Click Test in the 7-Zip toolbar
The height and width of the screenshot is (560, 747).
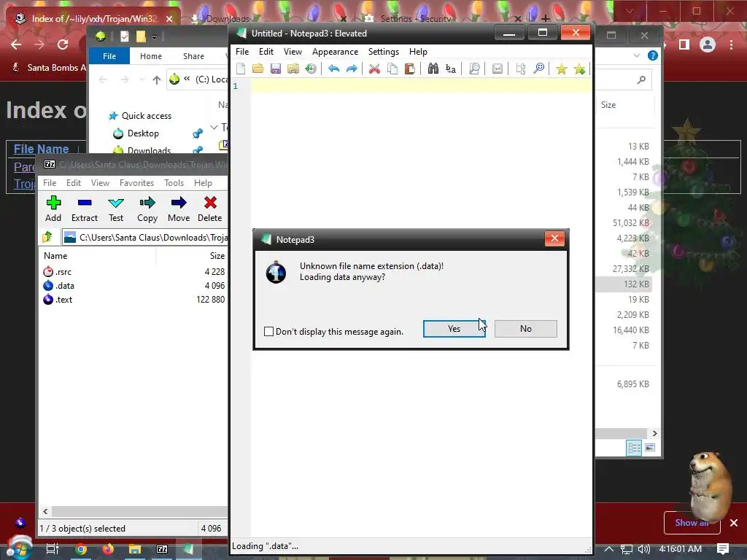tap(116, 209)
